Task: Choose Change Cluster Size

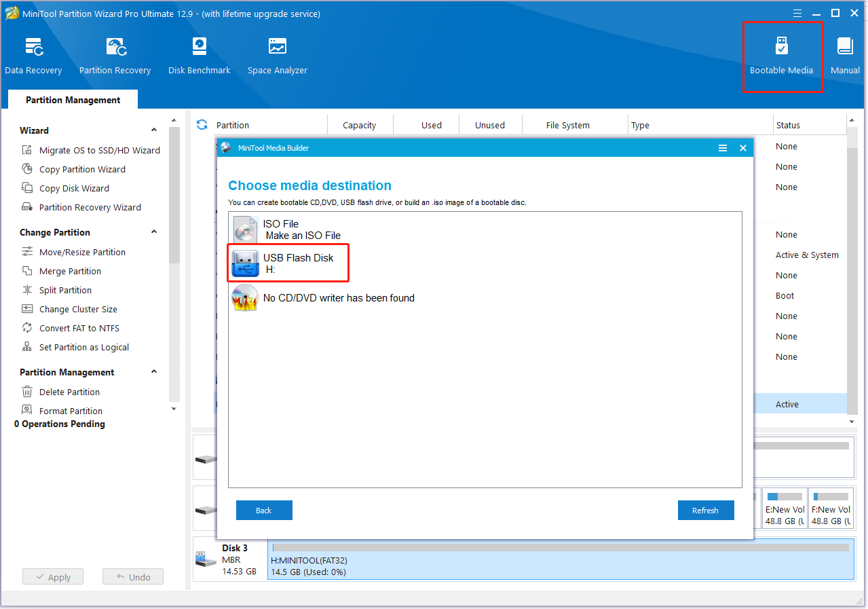Action: 70,309
